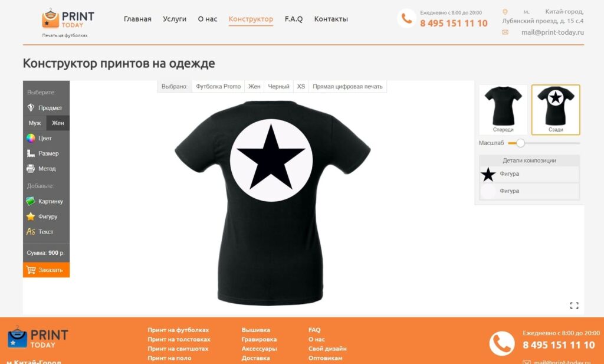This screenshot has width=604, height=364.
Task: Go to the Контакты page
Action: click(331, 19)
